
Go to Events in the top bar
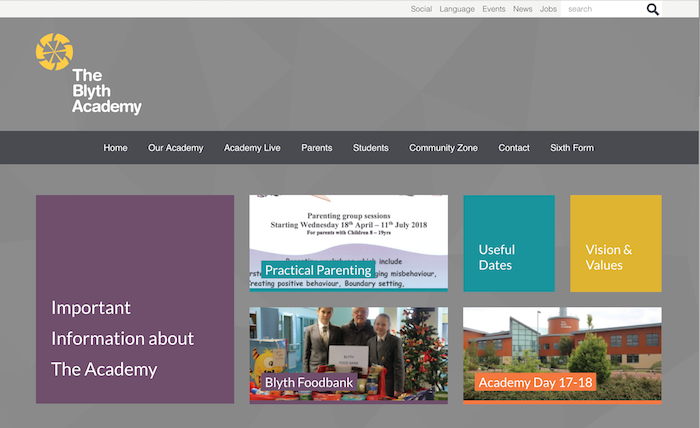click(494, 9)
